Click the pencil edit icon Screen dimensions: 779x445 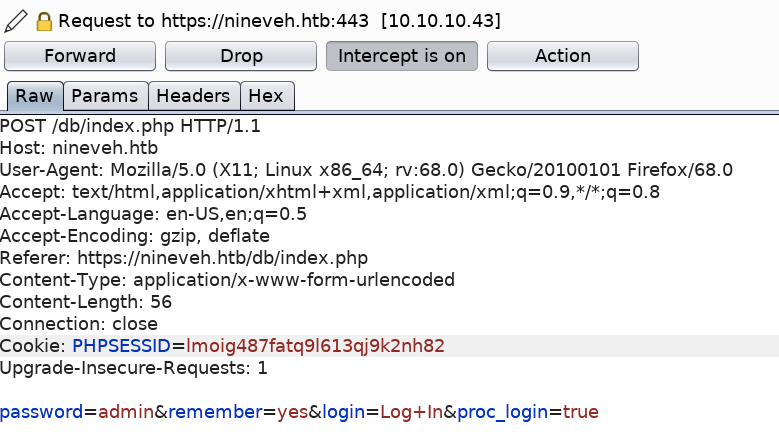16,20
